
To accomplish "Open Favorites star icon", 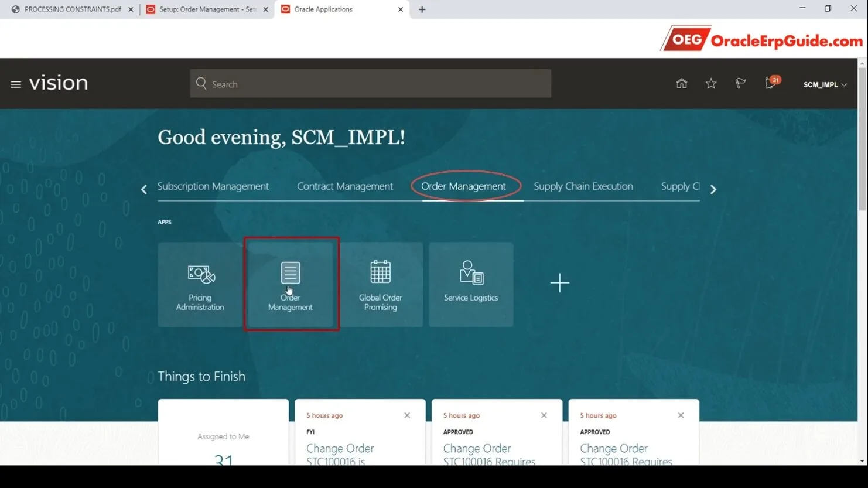I will [711, 83].
